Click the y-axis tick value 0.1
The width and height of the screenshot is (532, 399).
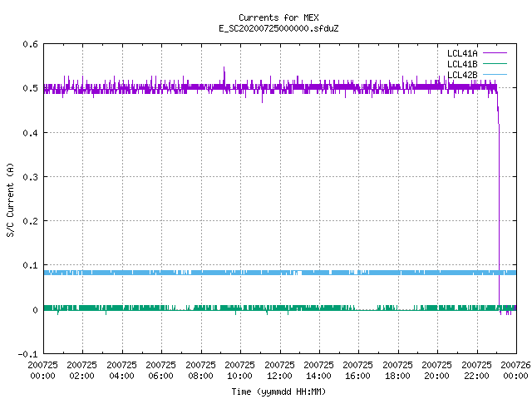[x=30, y=265]
